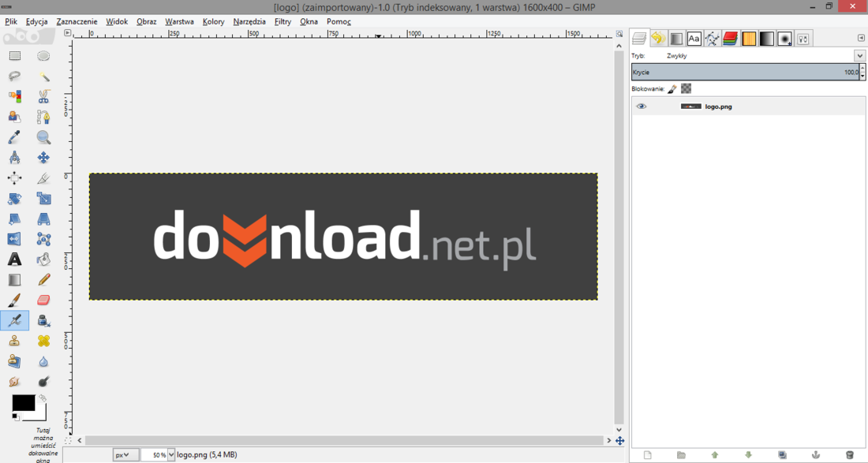Image resolution: width=868 pixels, height=463 pixels.
Task: Switch to the Paths dock tab
Action: pyautogui.click(x=712, y=38)
